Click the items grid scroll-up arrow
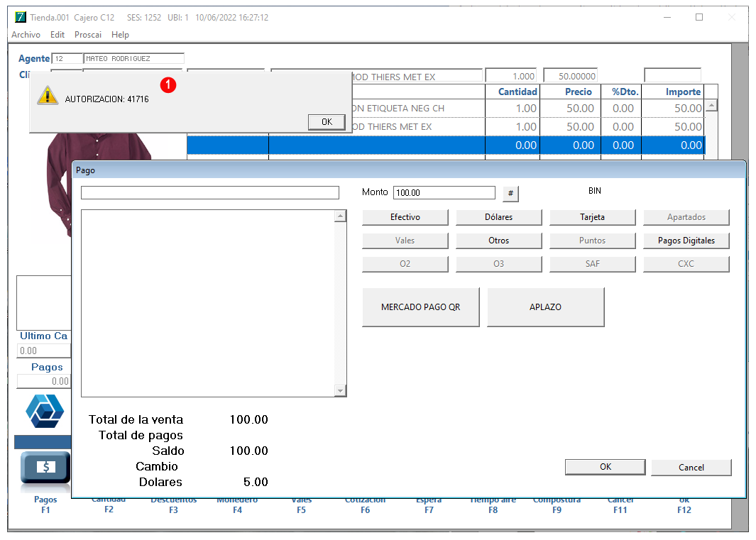Image resolution: width=756 pixels, height=540 pixels. pyautogui.click(x=711, y=105)
